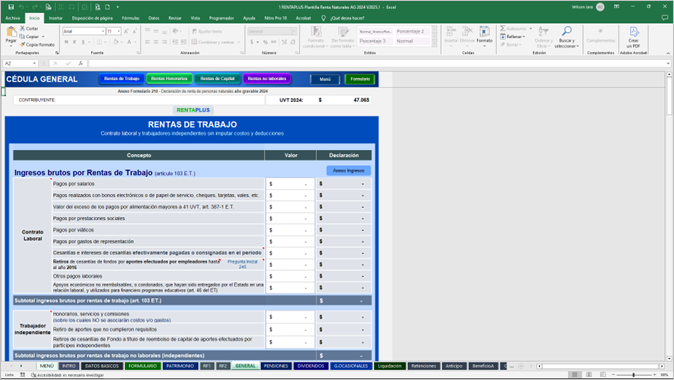The width and height of the screenshot is (674, 380).
Task: Expand the Name Box dropdown arrow
Action: [x=34, y=63]
